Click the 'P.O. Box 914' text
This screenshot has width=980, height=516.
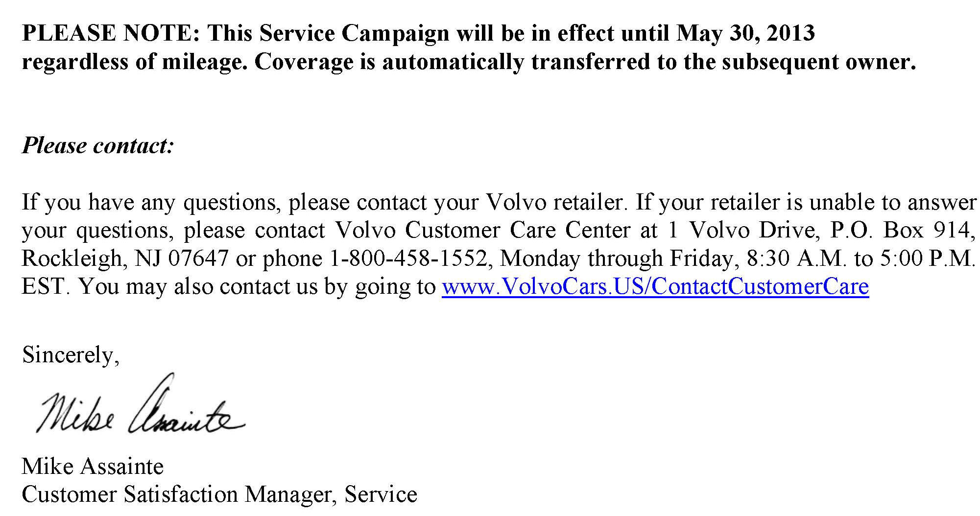(902, 230)
